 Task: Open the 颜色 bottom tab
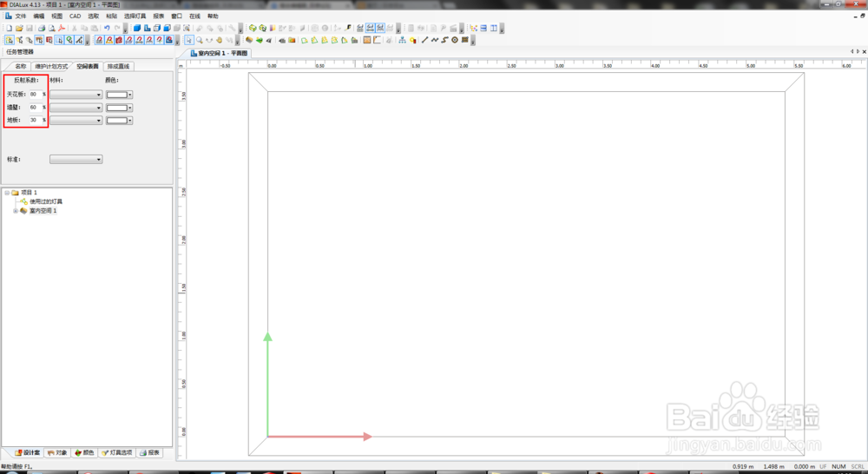coord(84,453)
